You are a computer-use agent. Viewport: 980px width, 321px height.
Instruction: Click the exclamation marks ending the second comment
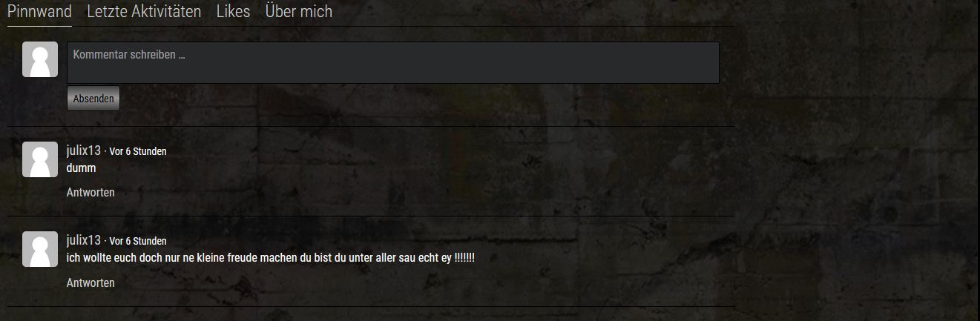464,258
